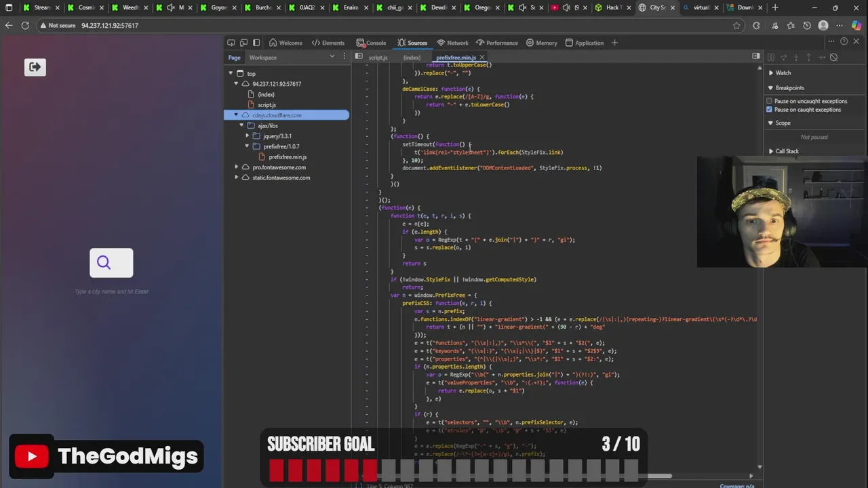This screenshot has height=488, width=868.
Task: Collapse the prefixfree/1.0.7 folder
Action: point(248,146)
